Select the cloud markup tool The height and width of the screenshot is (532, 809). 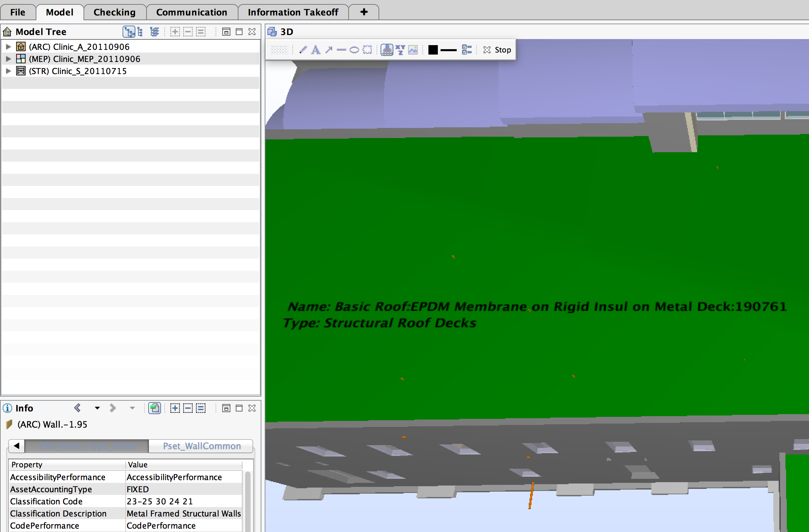367,49
